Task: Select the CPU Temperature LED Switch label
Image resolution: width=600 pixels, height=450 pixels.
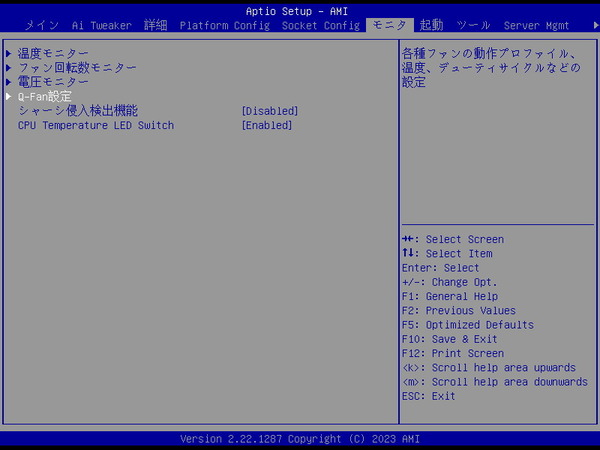Action: (95, 125)
